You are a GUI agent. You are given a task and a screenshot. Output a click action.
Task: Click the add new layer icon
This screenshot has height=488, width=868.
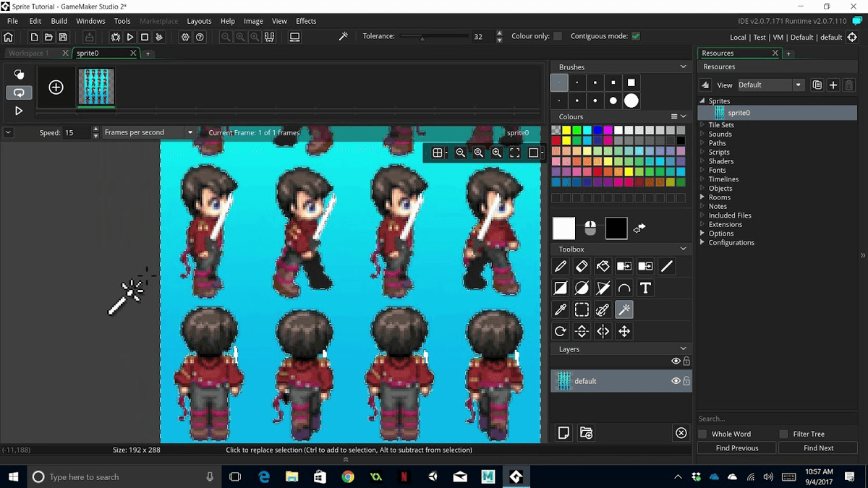click(x=563, y=433)
